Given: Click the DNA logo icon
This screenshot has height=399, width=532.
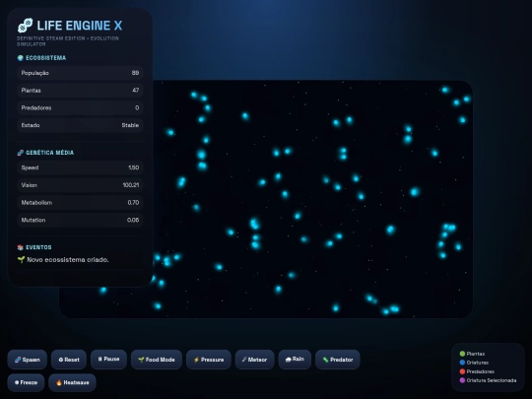Looking at the screenshot, I should coord(25,26).
